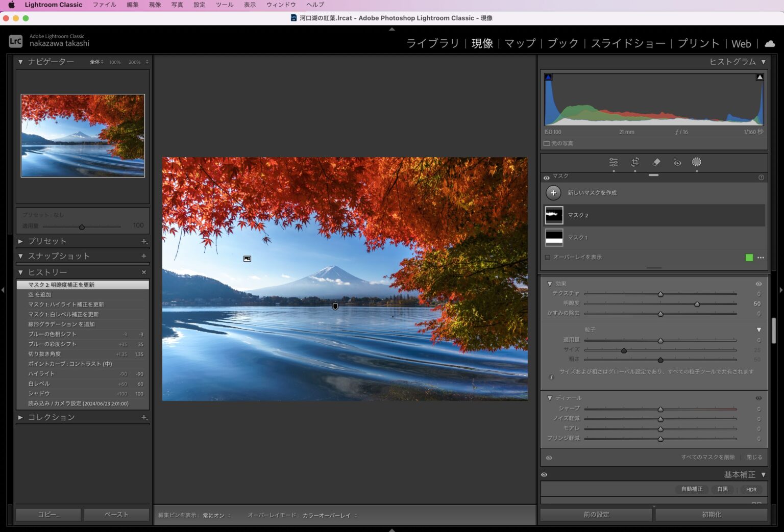Select the Red Eye correction tool
Screen dimensions: 784x532
pyautogui.click(x=677, y=162)
